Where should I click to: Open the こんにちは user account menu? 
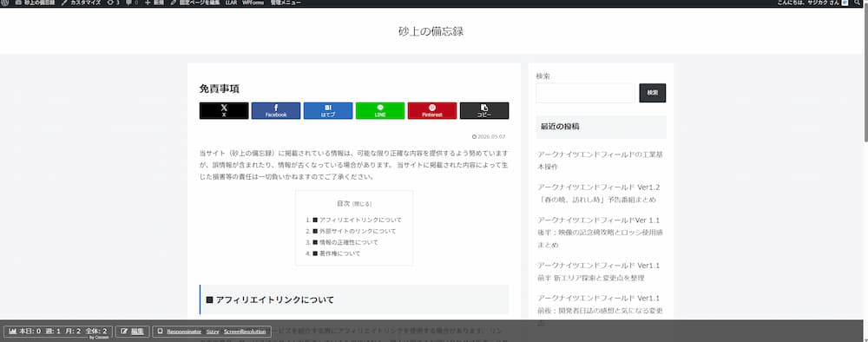812,3
